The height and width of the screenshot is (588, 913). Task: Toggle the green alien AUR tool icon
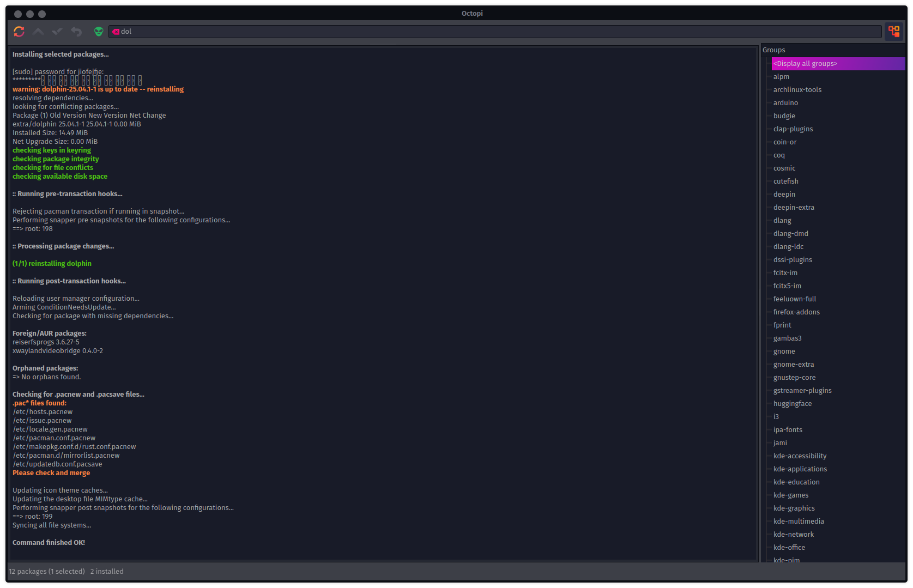point(99,32)
